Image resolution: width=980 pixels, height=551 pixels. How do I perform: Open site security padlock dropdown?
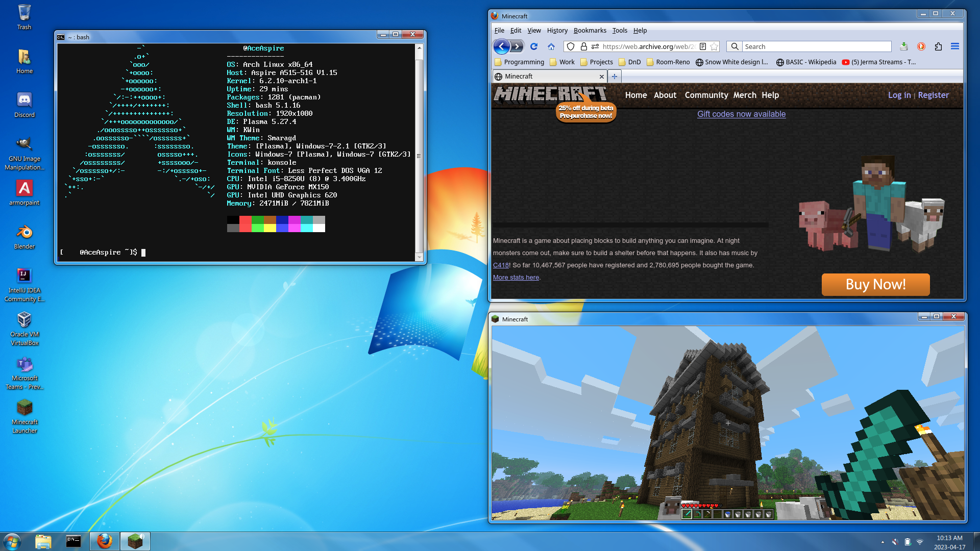click(583, 46)
